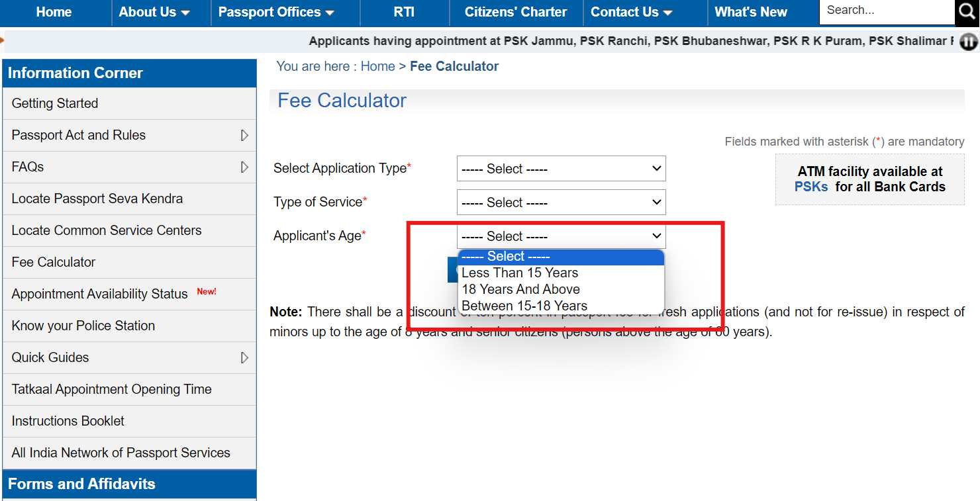Choose Between 15-18 Years option
The image size is (980, 501).
561,306
